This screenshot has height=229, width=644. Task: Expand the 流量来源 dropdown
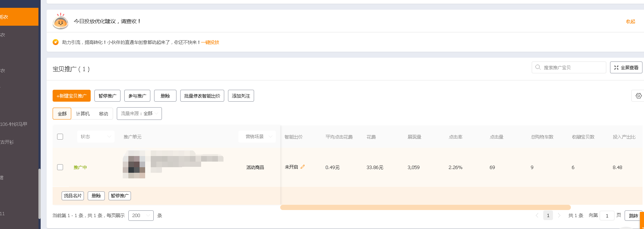pyautogui.click(x=139, y=114)
